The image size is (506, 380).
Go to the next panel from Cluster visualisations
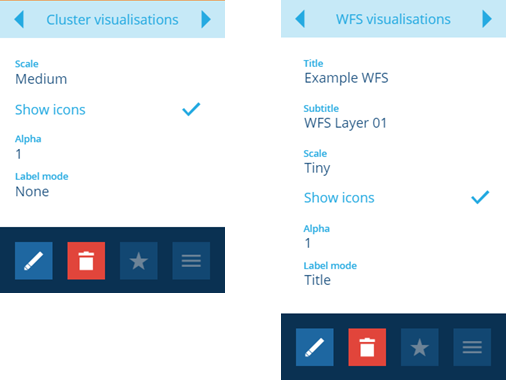pyautogui.click(x=206, y=19)
